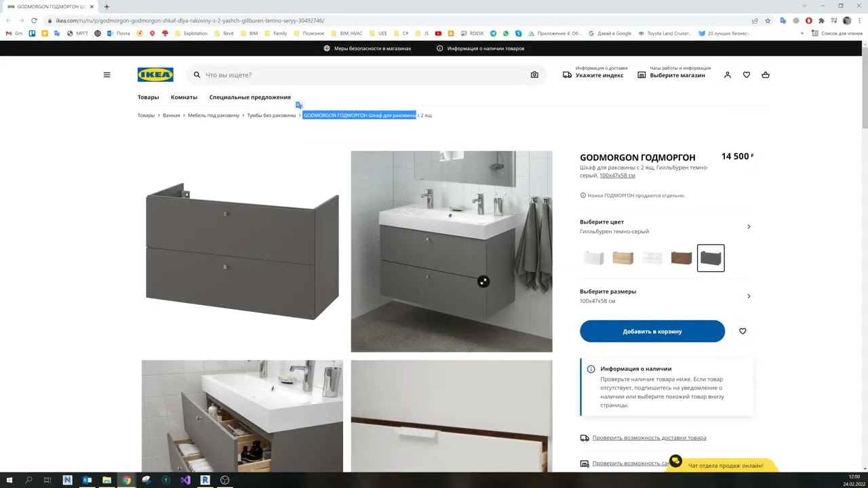The width and height of the screenshot is (868, 488).
Task: Open the Комнаты menu
Action: 184,97
